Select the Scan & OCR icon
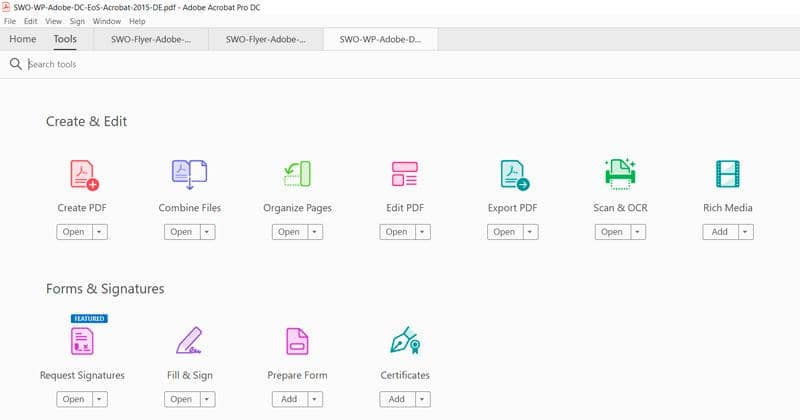Image resolution: width=800 pixels, height=420 pixels. (x=620, y=174)
